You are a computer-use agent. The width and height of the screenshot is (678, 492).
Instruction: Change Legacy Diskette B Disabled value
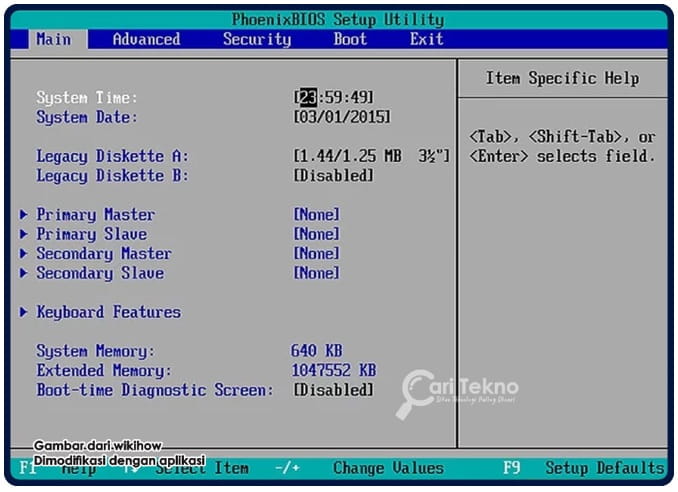(x=333, y=176)
